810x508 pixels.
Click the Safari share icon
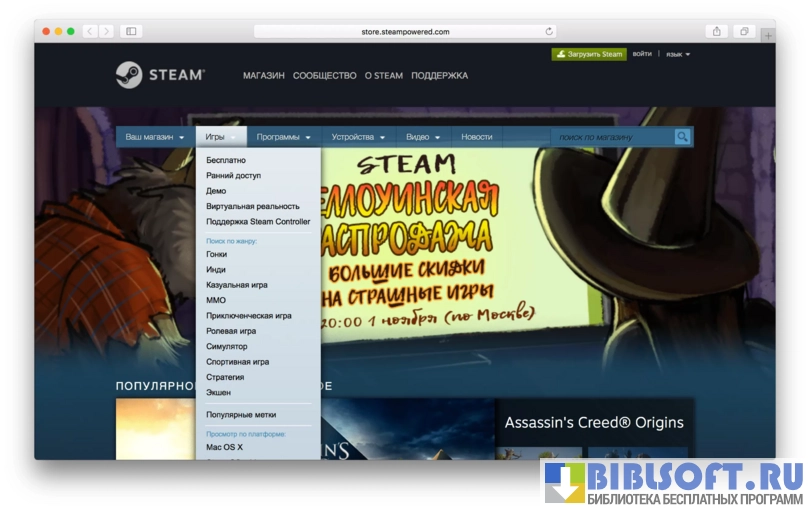[717, 31]
